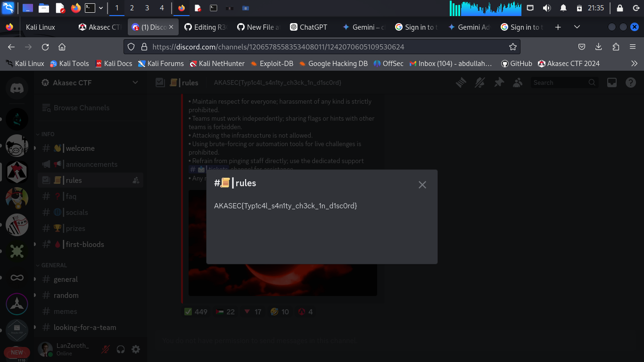Screen dimensions: 644x362
Task: Switch to workspace 3
Action: click(147, 8)
